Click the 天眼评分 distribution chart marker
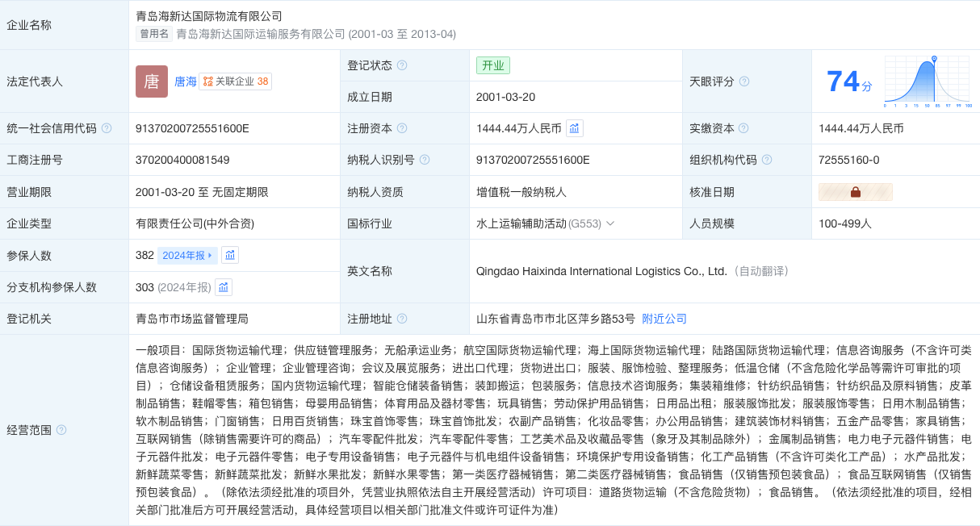The width and height of the screenshot is (980, 526). point(934,58)
